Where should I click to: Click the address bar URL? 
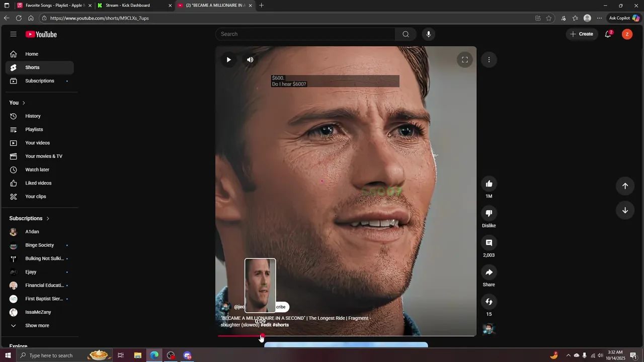pos(100,18)
